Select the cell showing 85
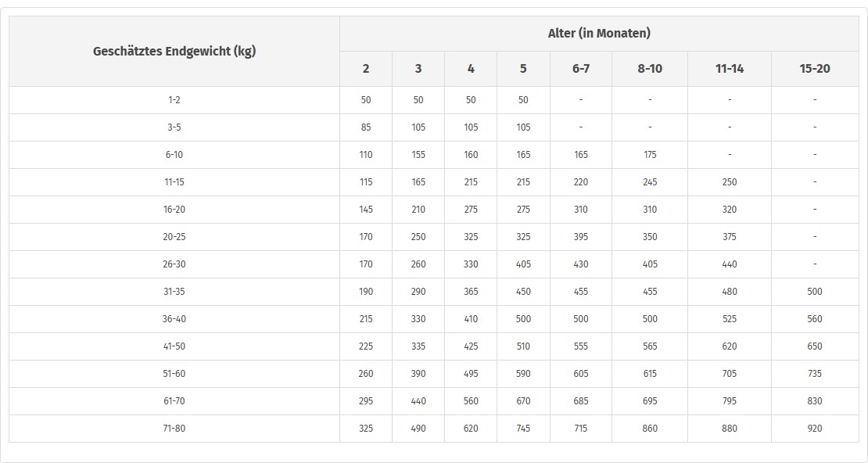868x463 pixels. click(x=366, y=127)
